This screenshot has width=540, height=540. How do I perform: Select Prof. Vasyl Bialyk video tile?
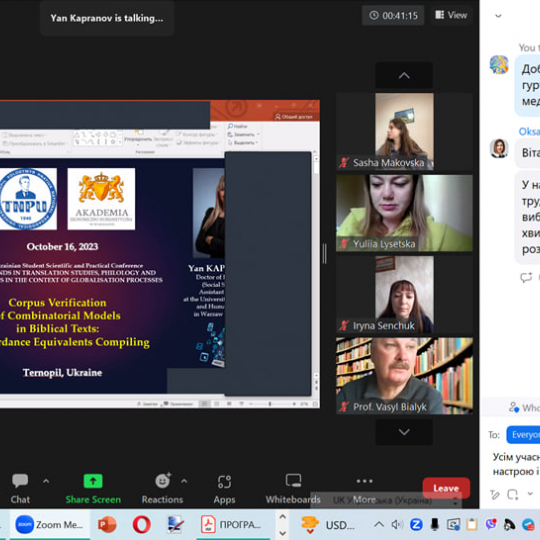tap(404, 376)
